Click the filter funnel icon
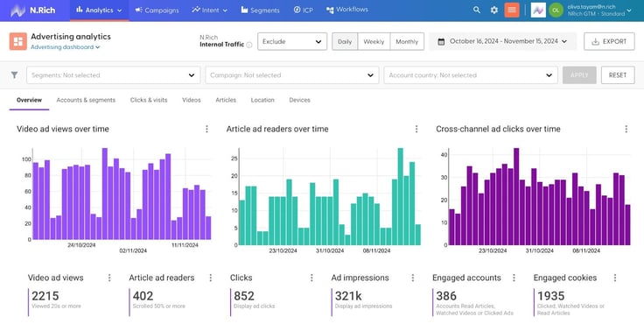Screen dimensions: 644x324 click(x=14, y=74)
